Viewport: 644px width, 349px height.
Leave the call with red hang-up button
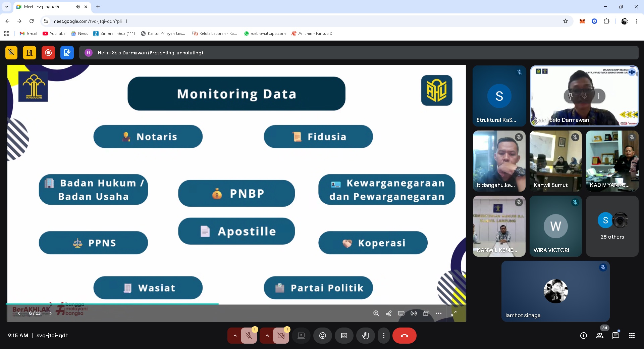click(x=404, y=336)
